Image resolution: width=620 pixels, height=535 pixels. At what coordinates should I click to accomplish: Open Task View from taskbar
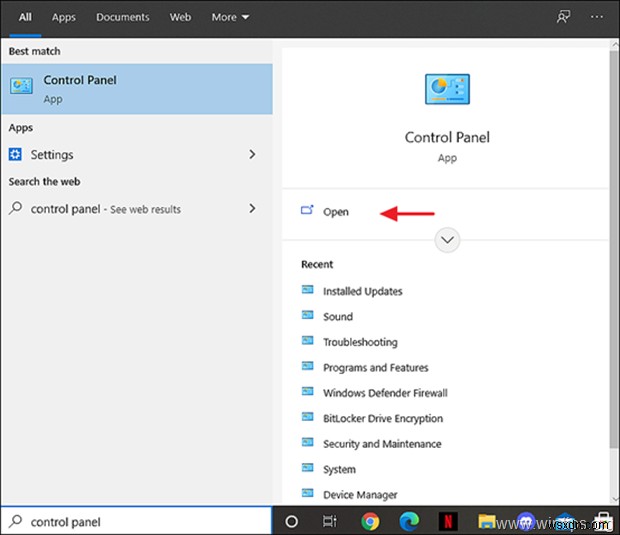(x=330, y=521)
